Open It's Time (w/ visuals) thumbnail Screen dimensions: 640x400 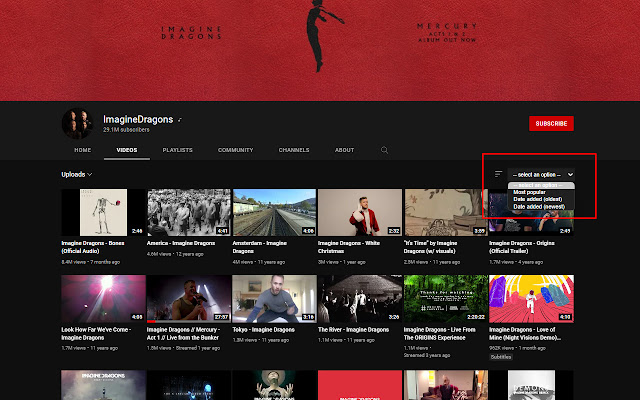pos(446,212)
